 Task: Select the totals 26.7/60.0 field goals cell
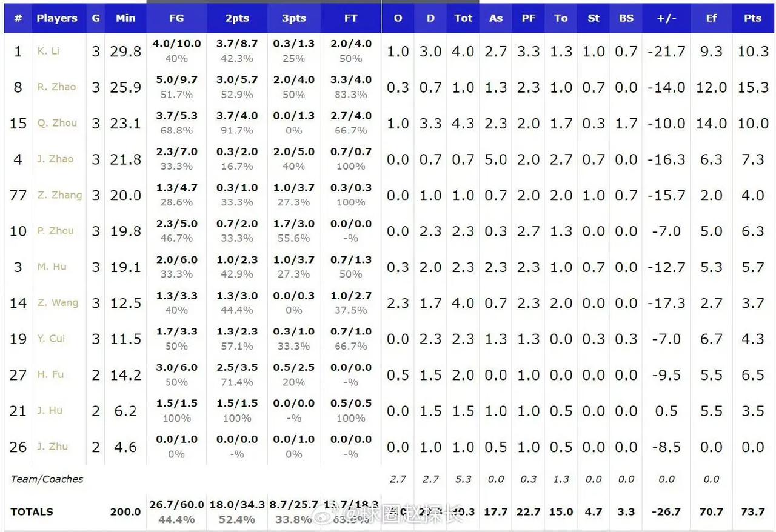coord(176,505)
